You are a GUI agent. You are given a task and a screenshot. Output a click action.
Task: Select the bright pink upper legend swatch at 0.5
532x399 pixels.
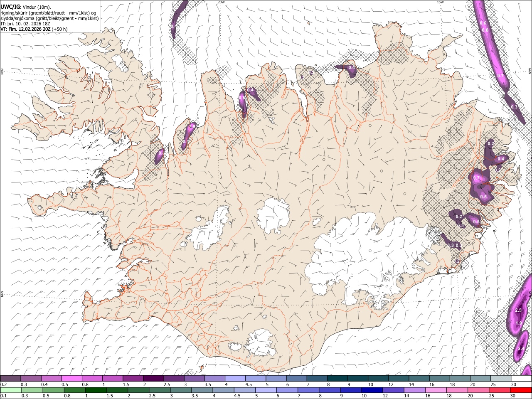(x=71, y=379)
